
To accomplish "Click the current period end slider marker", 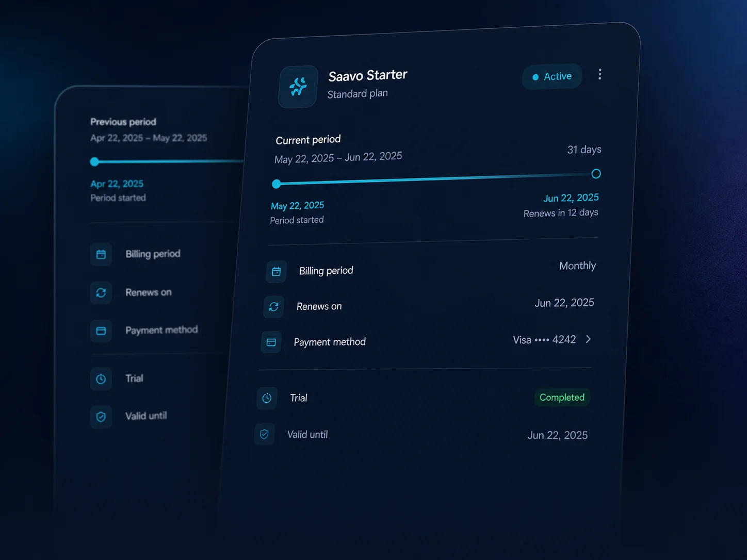I will [x=596, y=174].
